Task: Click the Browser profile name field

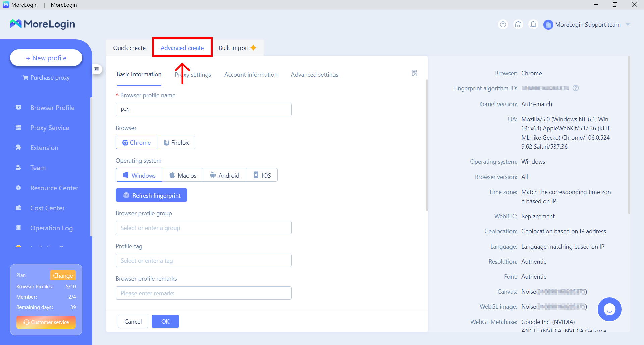Action: [204, 110]
